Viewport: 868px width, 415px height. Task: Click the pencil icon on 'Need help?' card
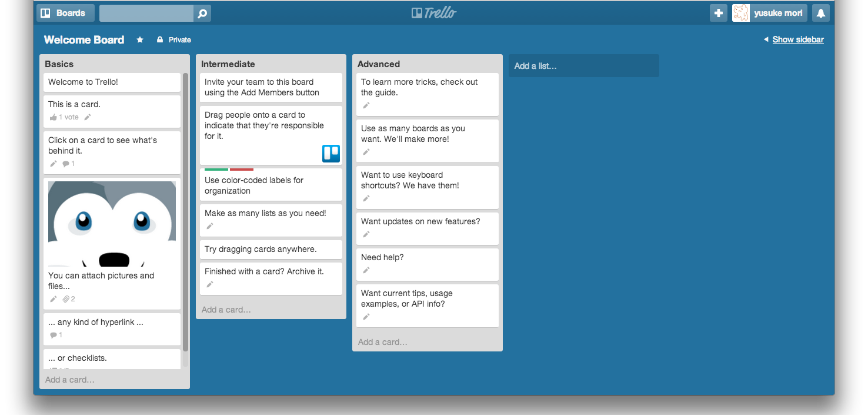point(366,270)
